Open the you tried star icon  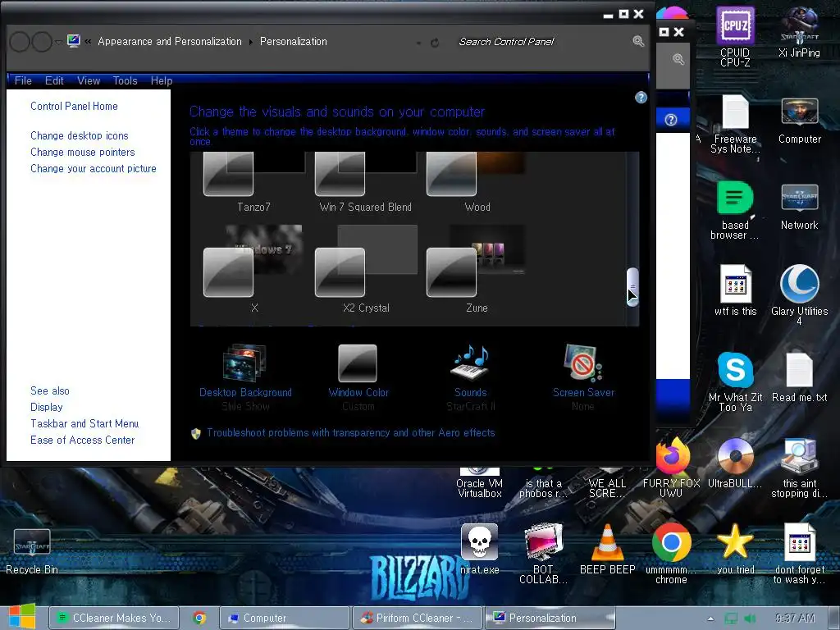tap(735, 549)
